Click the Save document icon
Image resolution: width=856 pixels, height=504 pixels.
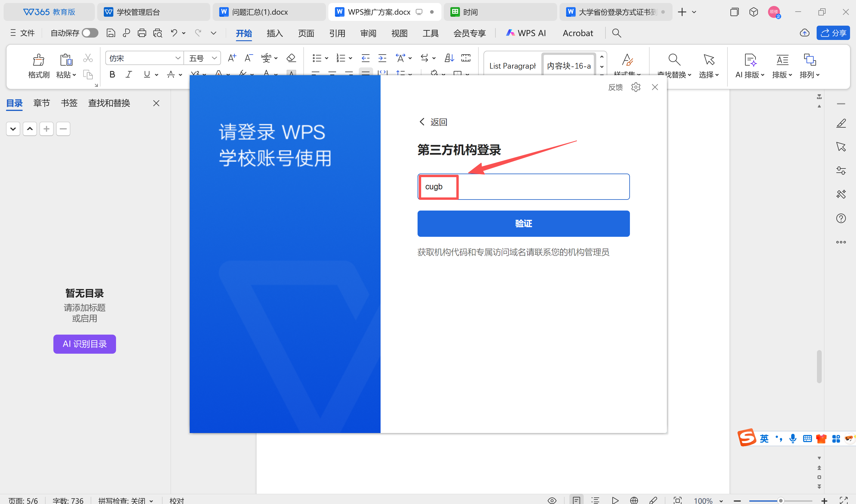click(x=111, y=33)
